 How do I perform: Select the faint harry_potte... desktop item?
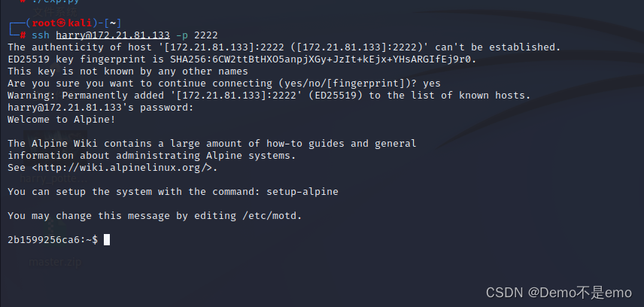[x=48, y=179]
